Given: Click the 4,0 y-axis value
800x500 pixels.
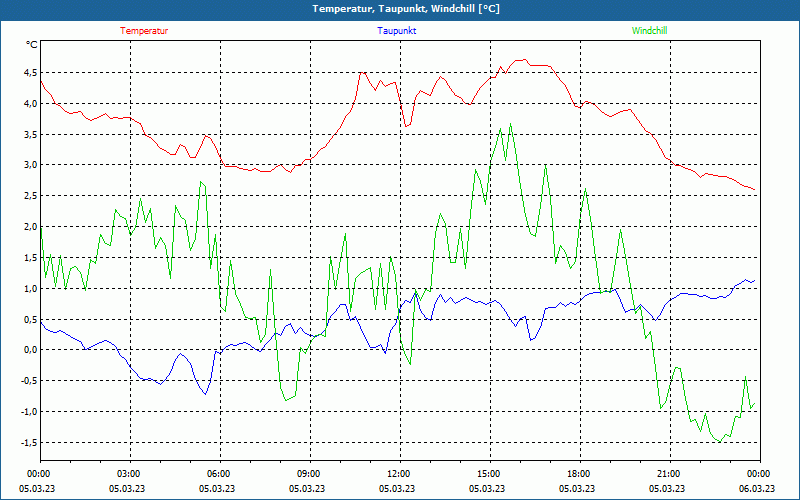Looking at the screenshot, I should tap(30, 104).
